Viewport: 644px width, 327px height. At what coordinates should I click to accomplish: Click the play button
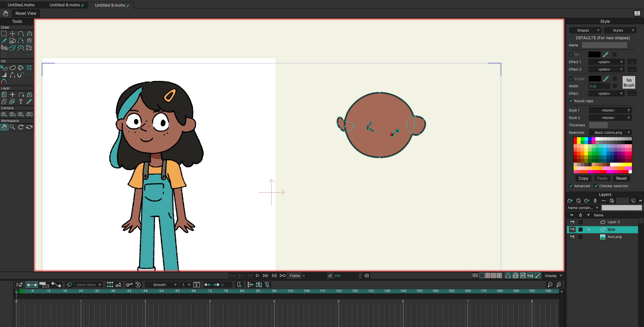point(257,276)
